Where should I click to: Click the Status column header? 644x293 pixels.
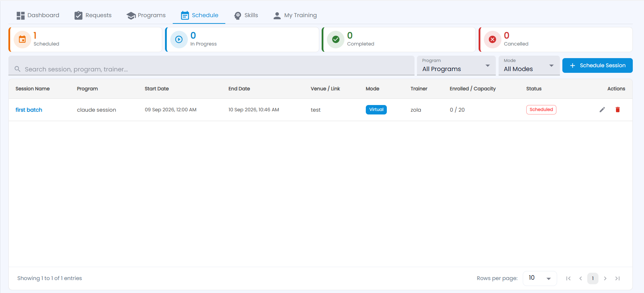(534, 89)
